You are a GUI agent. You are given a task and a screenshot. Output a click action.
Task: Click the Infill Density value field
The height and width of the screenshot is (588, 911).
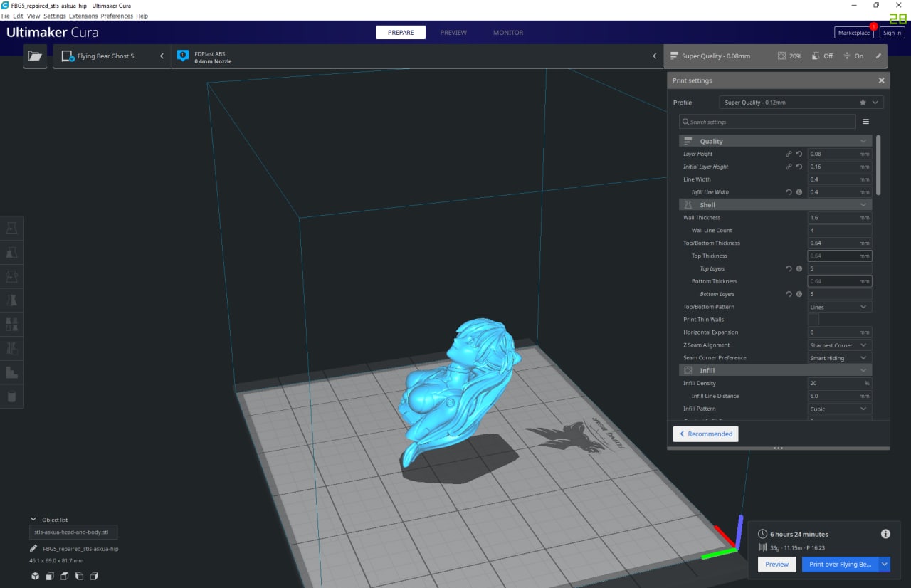tap(840, 383)
